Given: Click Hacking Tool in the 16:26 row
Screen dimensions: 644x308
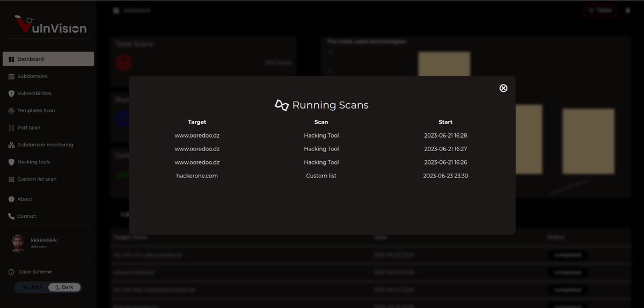Looking at the screenshot, I should pyautogui.click(x=321, y=162).
